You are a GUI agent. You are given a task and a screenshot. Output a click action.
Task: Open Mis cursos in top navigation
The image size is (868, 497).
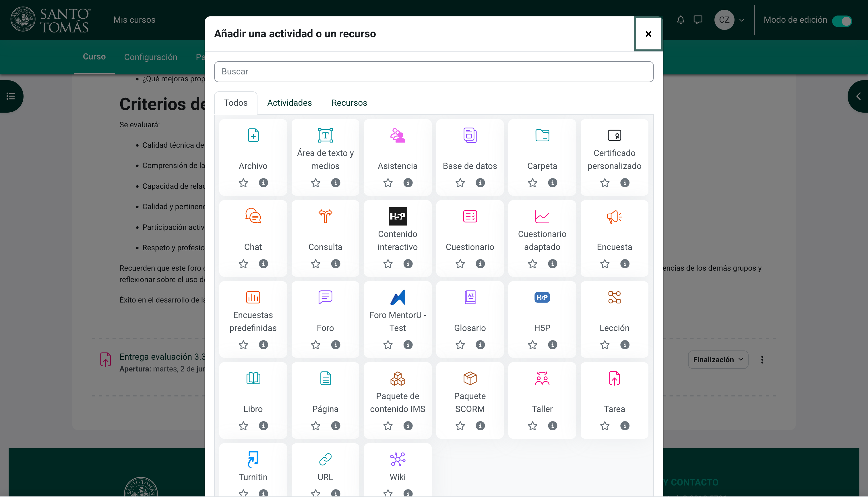tap(134, 20)
